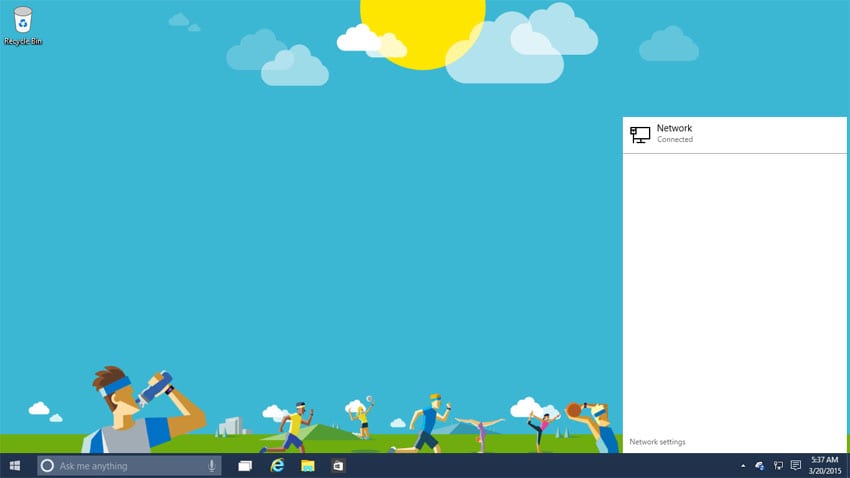850x478 pixels.
Task: Open Action Center notifications icon
Action: 796,466
